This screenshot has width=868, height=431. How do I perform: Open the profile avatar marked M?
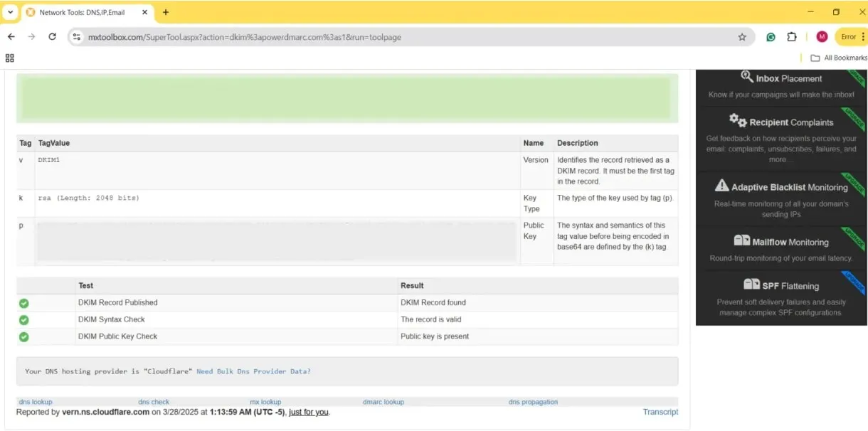[x=822, y=36]
